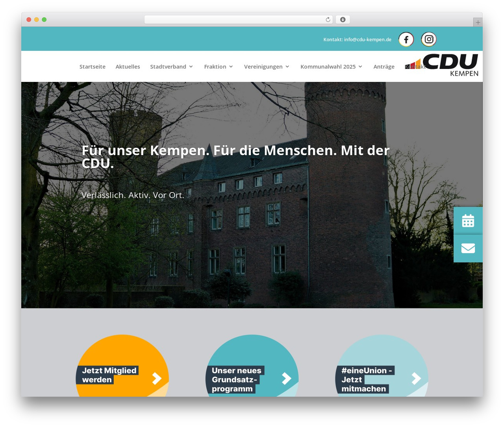The image size is (504, 427).
Task: Click the browser download icon
Action: pyautogui.click(x=343, y=20)
